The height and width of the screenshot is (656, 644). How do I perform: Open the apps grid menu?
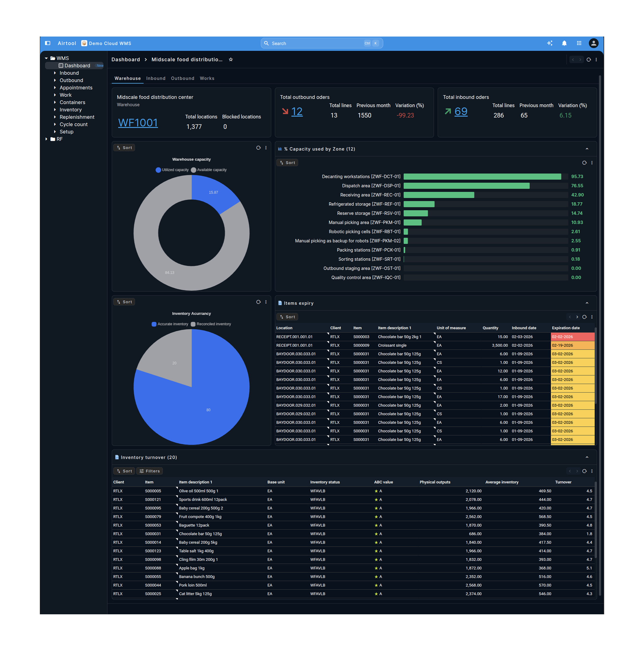coord(579,43)
